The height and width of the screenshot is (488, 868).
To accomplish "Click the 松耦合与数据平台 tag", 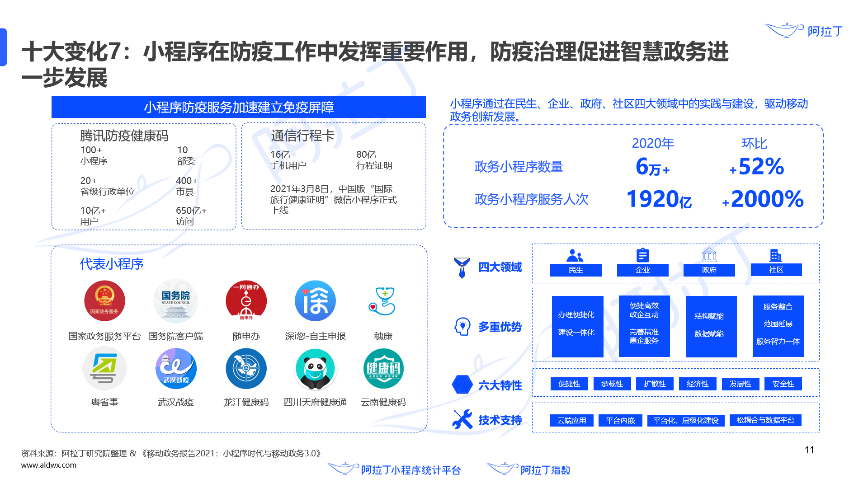I will [x=765, y=420].
